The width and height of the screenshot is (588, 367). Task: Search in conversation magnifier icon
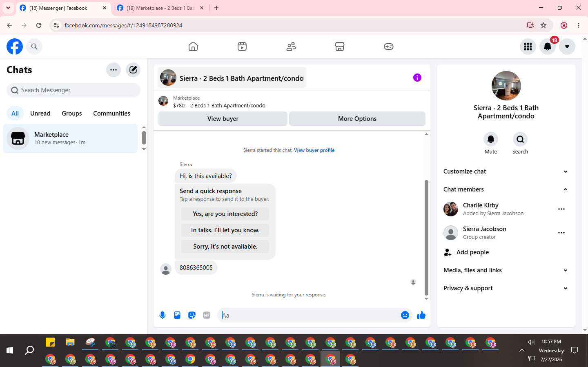[520, 139]
